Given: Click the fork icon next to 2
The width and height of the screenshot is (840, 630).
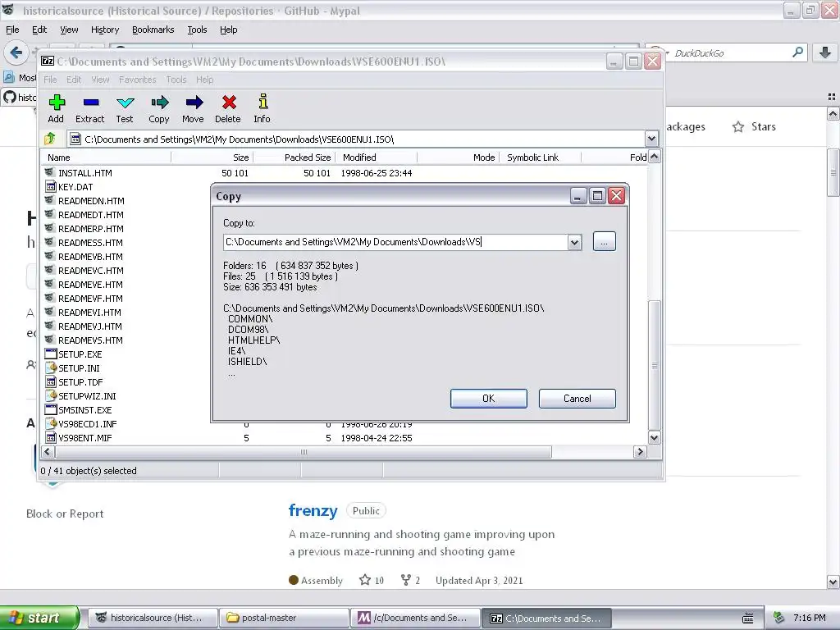Looking at the screenshot, I should [405, 580].
